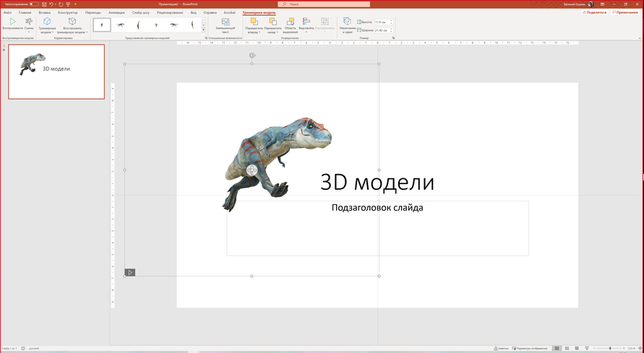This screenshot has width=644, height=353.
Task: Open the Заметки notes pane
Action: click(x=502, y=349)
